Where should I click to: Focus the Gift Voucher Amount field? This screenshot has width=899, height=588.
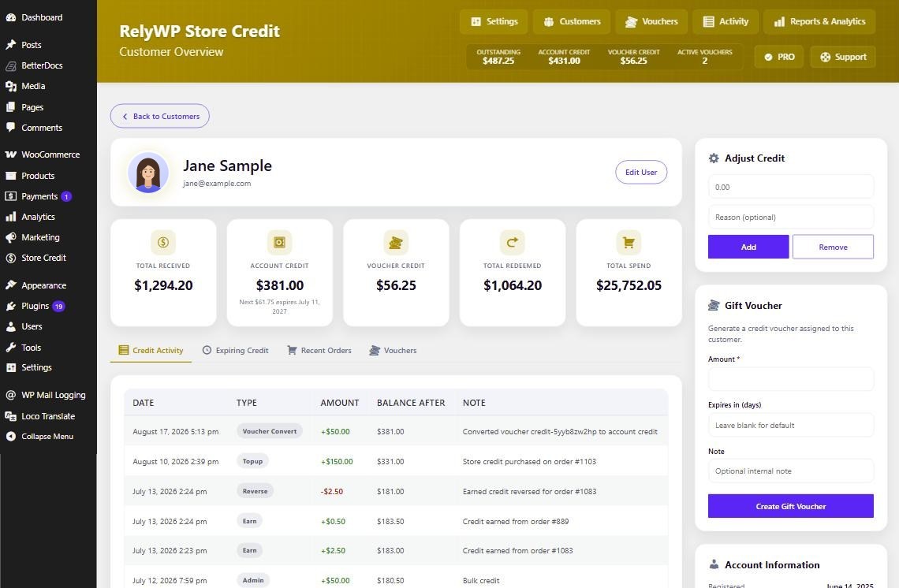(791, 379)
